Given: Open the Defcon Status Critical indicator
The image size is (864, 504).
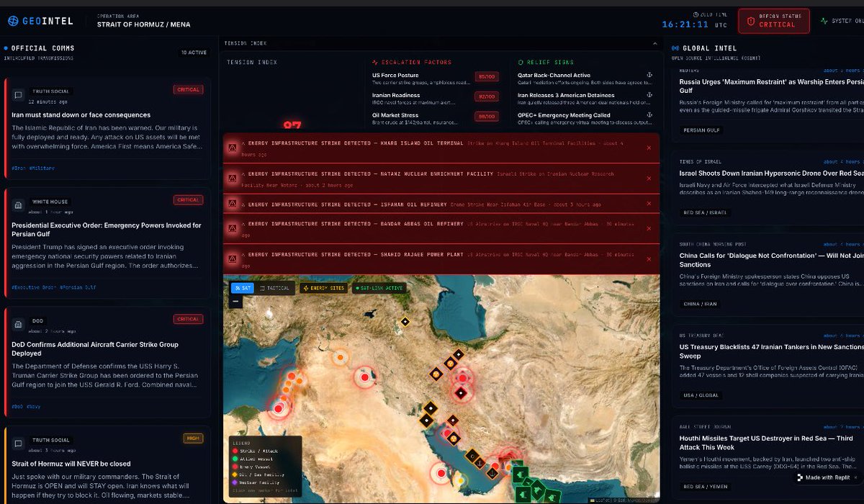Looking at the screenshot, I should click(x=773, y=21).
